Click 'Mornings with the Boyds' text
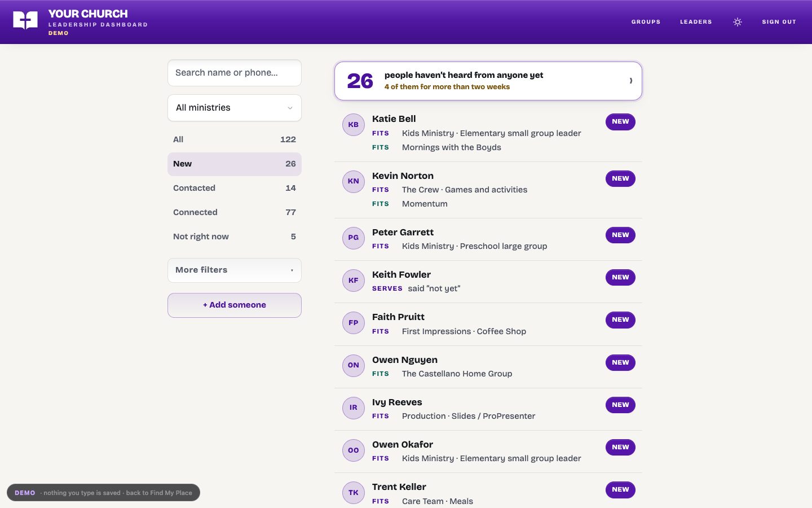 pyautogui.click(x=452, y=147)
